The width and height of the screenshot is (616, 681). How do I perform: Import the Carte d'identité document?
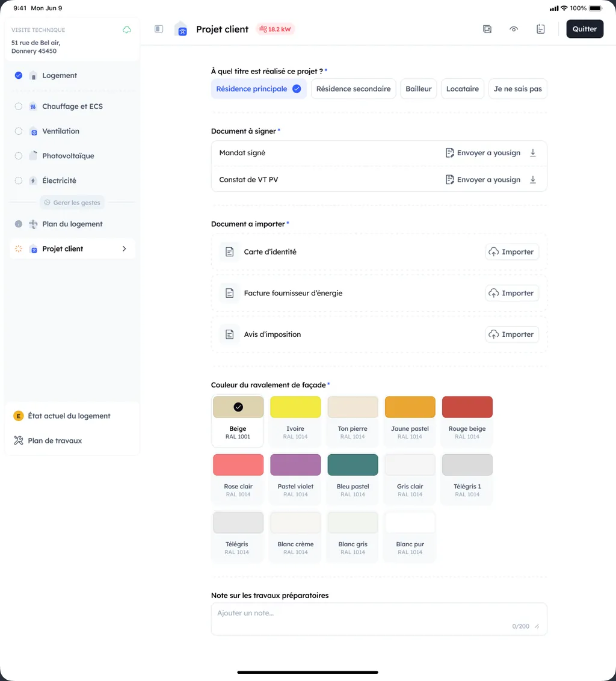click(x=512, y=252)
